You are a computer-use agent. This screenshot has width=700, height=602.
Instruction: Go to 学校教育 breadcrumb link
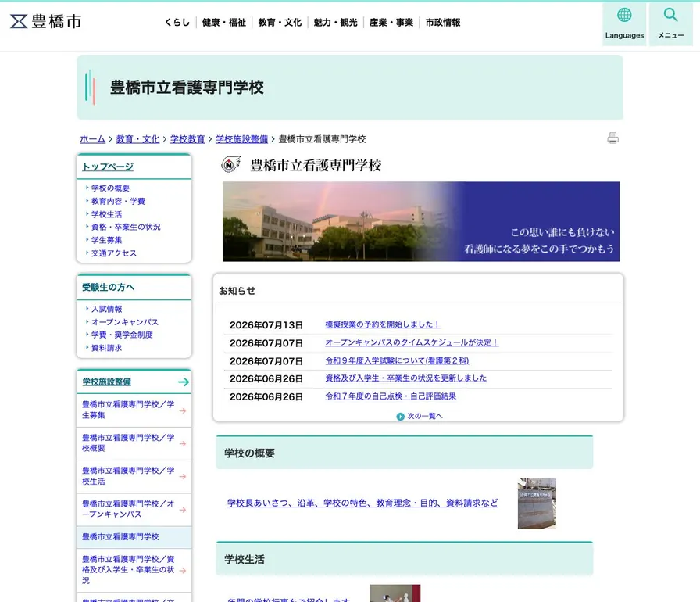click(187, 139)
